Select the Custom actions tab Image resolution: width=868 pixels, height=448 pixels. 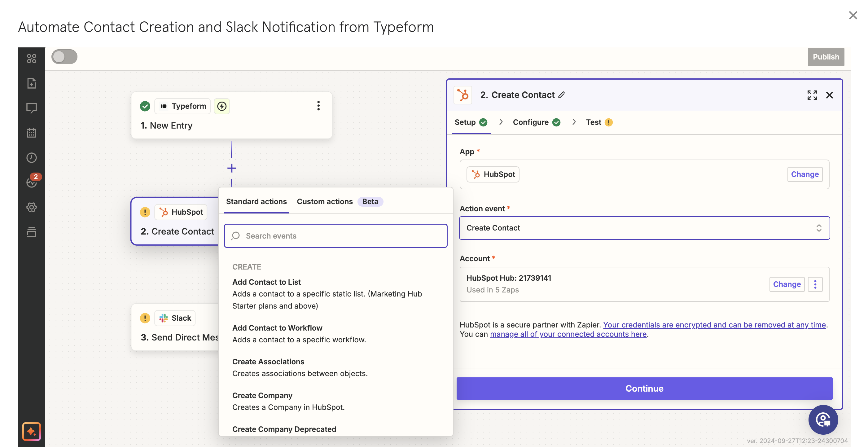(324, 202)
